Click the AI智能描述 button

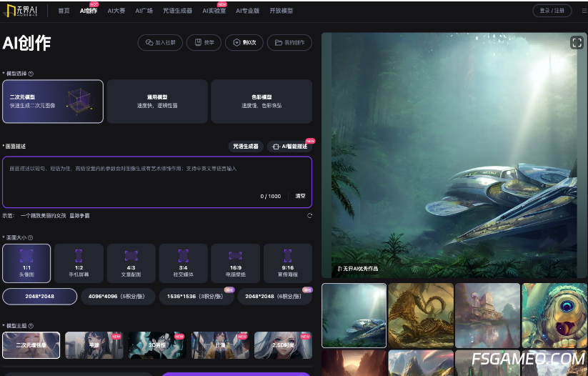[x=290, y=147]
